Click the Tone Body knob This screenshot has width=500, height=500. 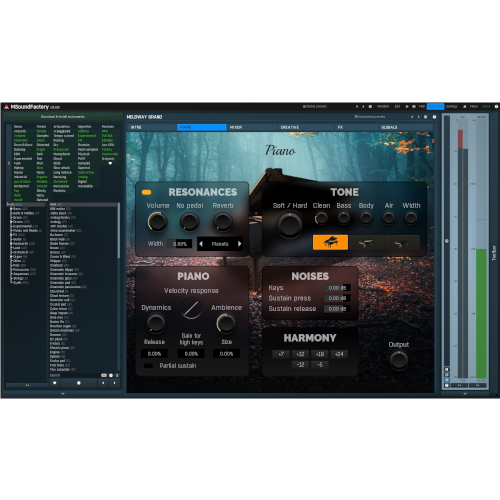366,219
